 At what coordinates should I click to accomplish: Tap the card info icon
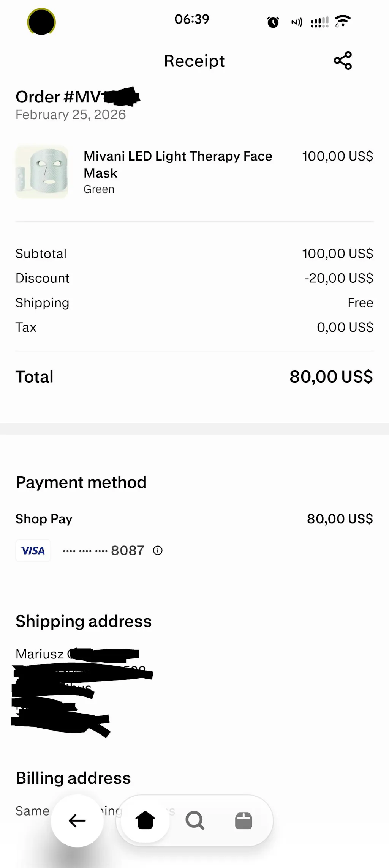pyautogui.click(x=158, y=550)
